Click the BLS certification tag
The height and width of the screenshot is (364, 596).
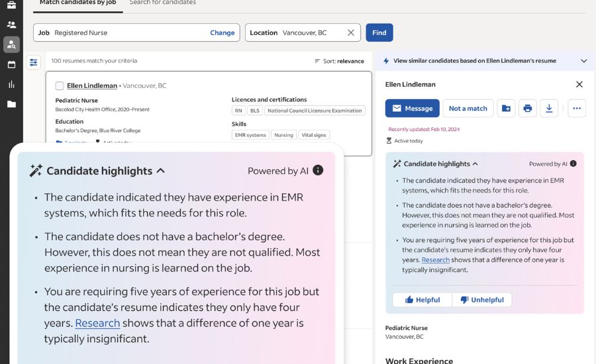[x=255, y=111]
